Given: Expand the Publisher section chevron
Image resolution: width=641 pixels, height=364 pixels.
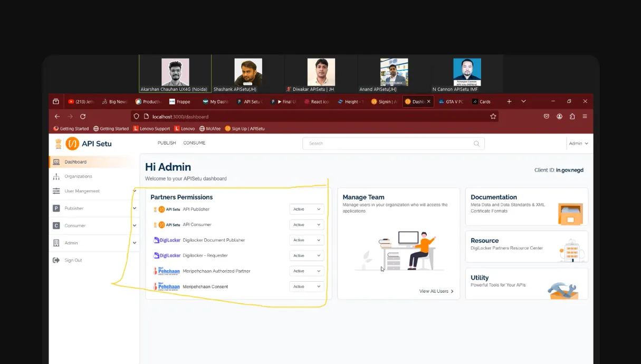Looking at the screenshot, I should click(135, 208).
